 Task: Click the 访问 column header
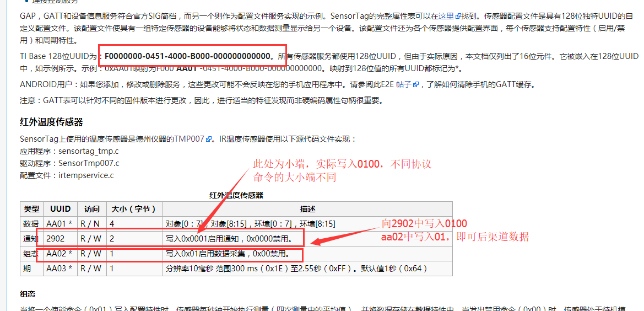(91, 209)
